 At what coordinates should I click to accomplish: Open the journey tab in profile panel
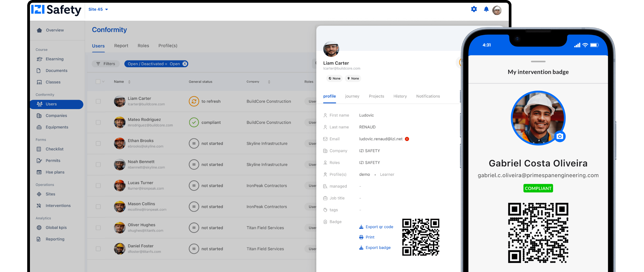(352, 96)
